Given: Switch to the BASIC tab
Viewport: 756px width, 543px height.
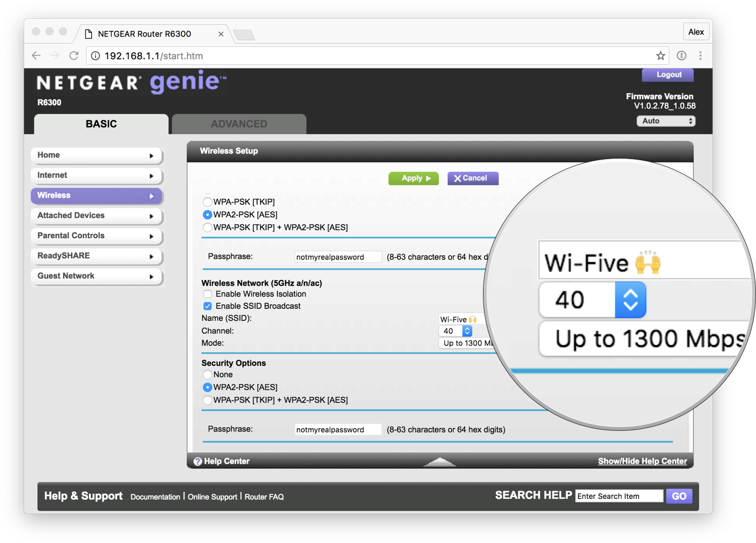Looking at the screenshot, I should click(101, 124).
